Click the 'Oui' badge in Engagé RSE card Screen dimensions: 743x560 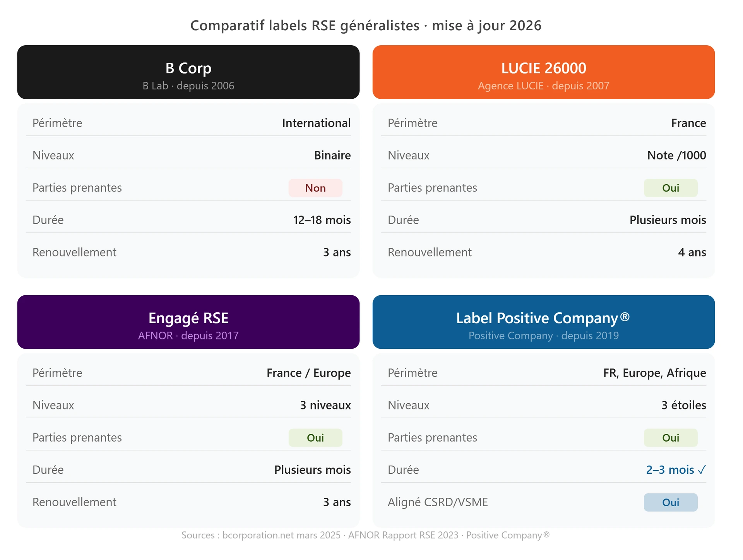pyautogui.click(x=315, y=438)
